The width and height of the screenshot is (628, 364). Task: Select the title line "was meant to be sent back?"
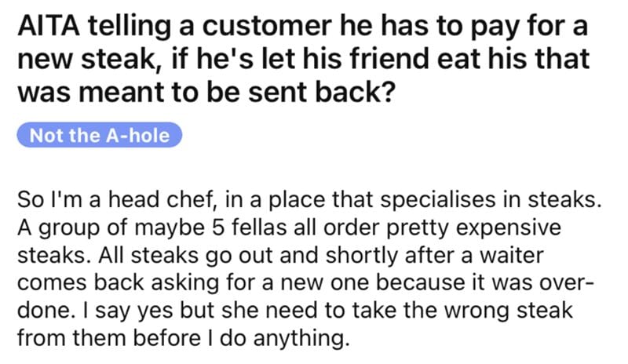pyautogui.click(x=206, y=92)
